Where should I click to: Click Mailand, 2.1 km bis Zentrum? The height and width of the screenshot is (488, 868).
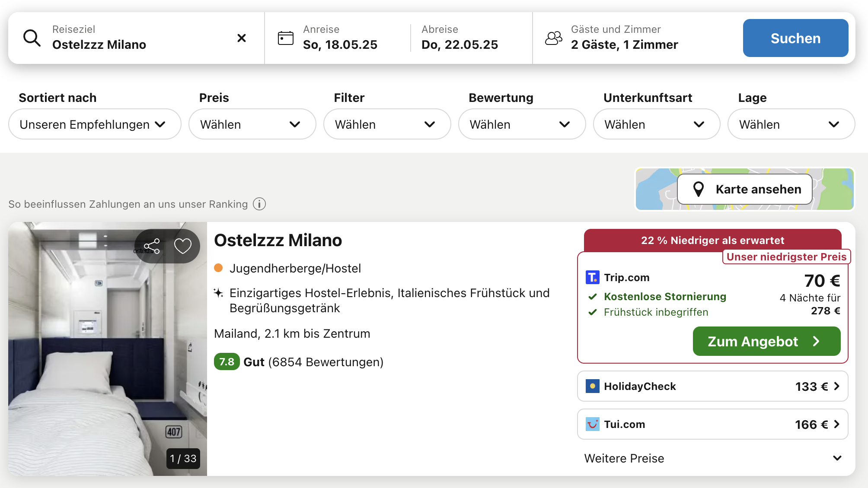coord(292,333)
